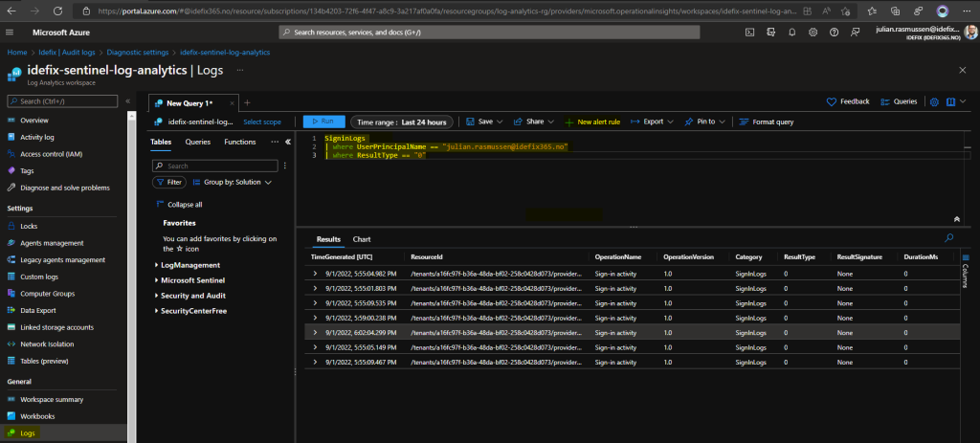The width and height of the screenshot is (980, 443).
Task: Open the Help question mark icon
Action: coord(834,32)
